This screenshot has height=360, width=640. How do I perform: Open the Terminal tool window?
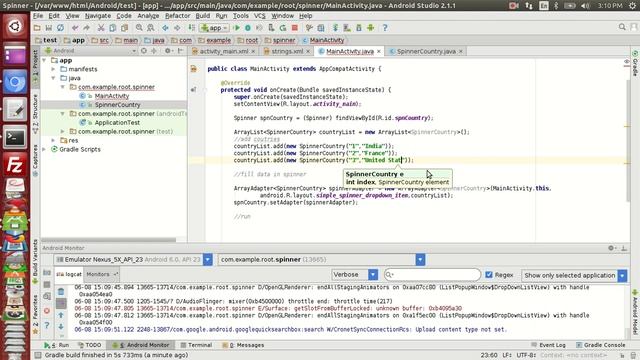196,345
